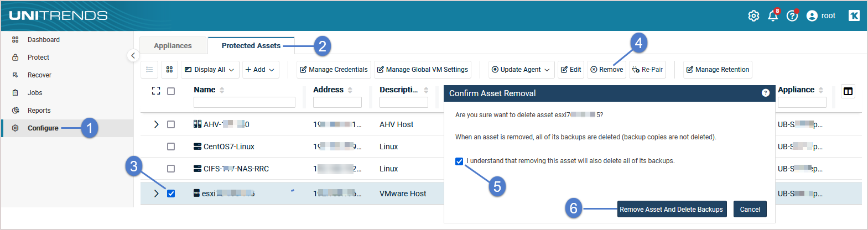Click Manage Retention button
The height and width of the screenshot is (230, 868).
[718, 70]
